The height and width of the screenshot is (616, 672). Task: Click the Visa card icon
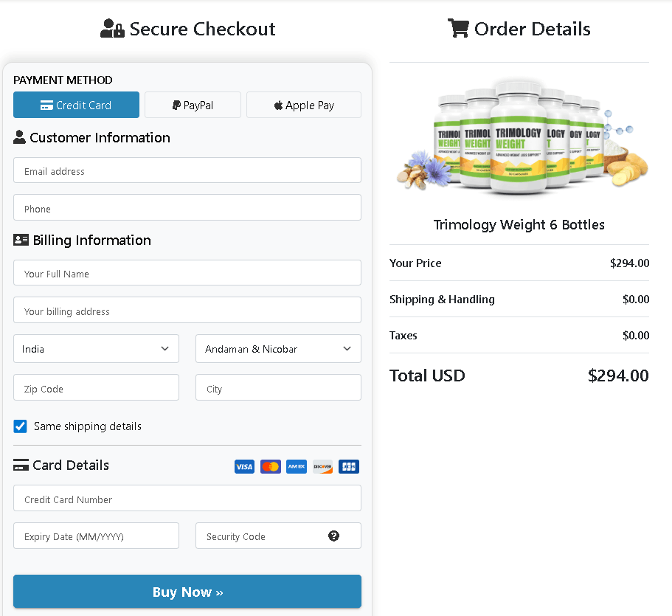244,466
